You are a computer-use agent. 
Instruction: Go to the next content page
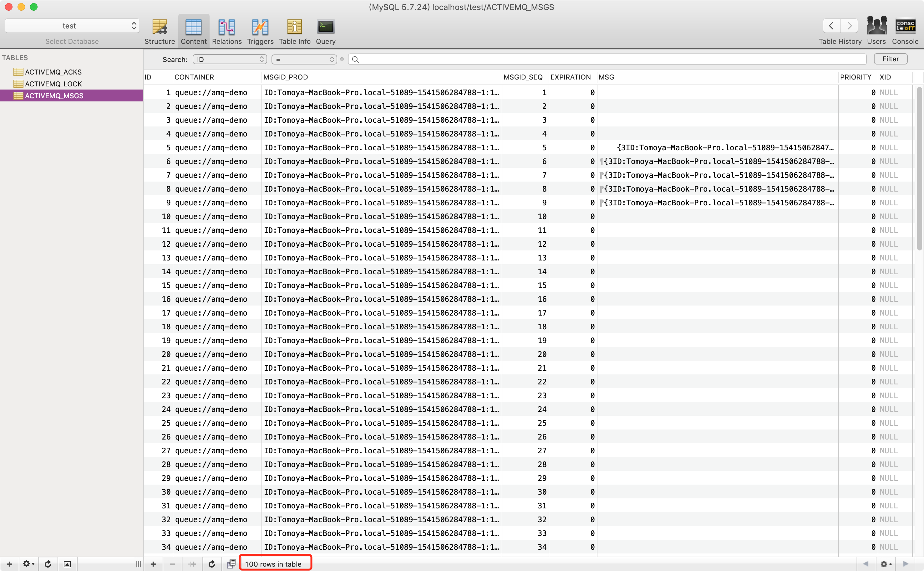(x=906, y=564)
